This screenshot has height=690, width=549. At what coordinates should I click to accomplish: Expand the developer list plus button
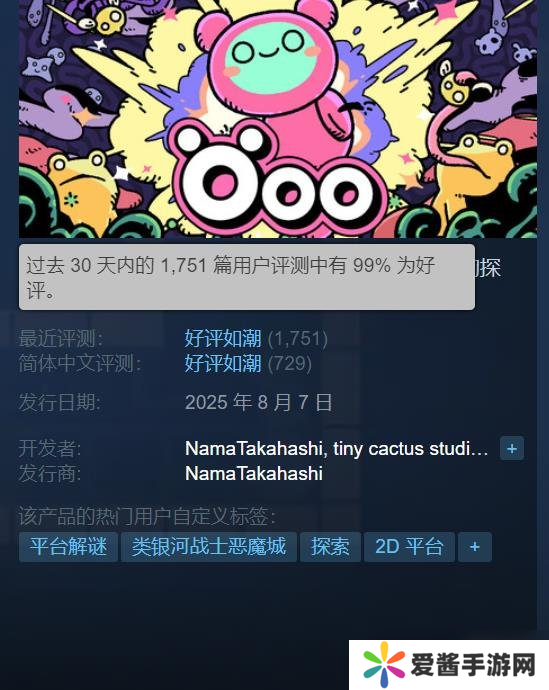click(512, 448)
